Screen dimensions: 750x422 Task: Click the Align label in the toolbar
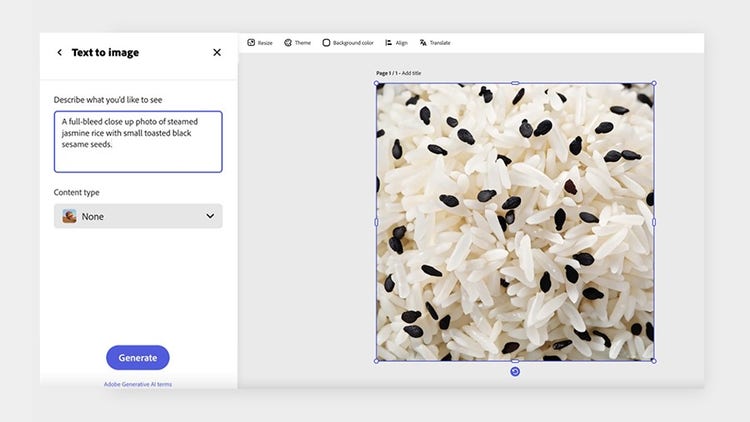pos(402,43)
